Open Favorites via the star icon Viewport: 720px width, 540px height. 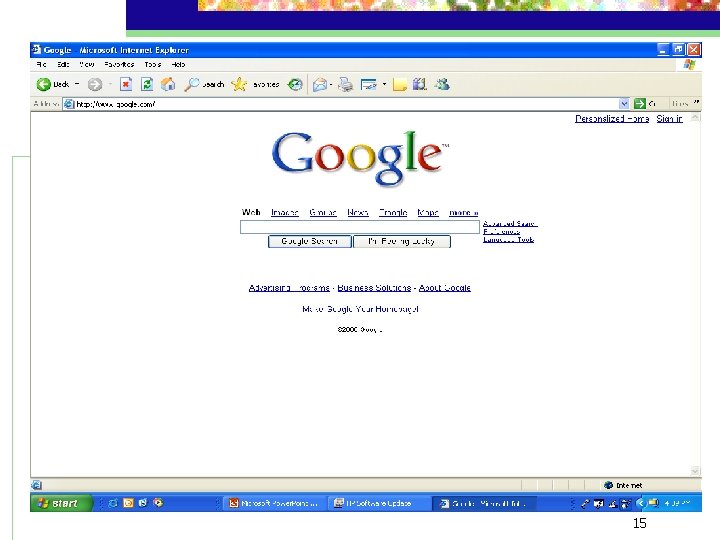[239, 84]
